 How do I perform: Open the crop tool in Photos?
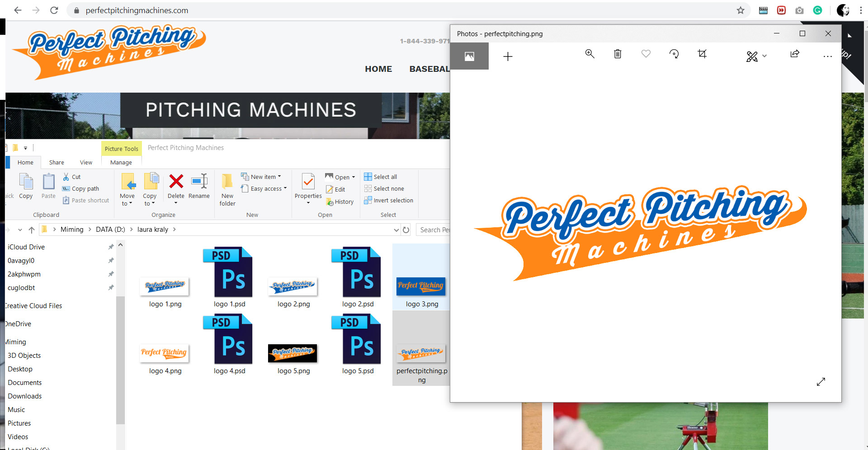702,54
